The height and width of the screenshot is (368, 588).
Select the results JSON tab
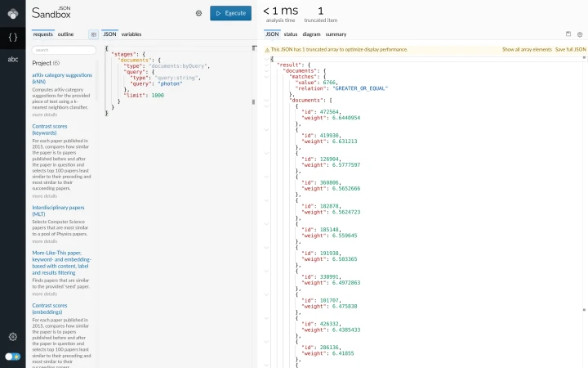pos(272,34)
